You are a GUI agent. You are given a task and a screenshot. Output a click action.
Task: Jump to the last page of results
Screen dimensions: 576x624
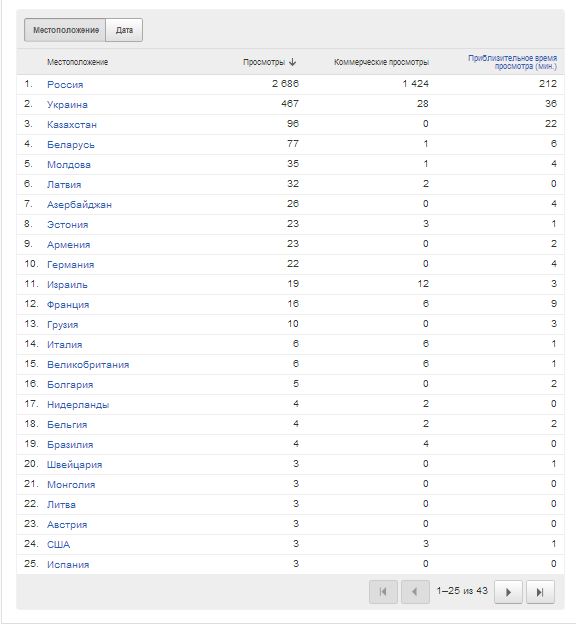pyautogui.click(x=540, y=592)
